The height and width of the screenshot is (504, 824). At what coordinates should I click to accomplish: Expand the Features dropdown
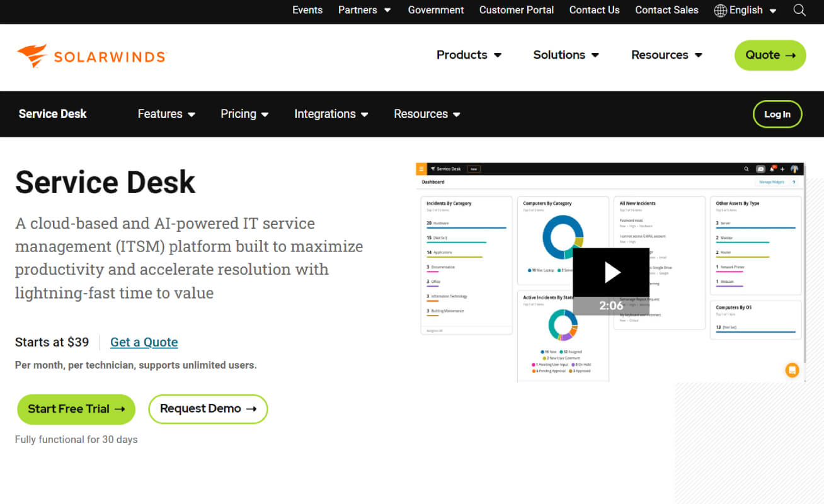(x=167, y=114)
